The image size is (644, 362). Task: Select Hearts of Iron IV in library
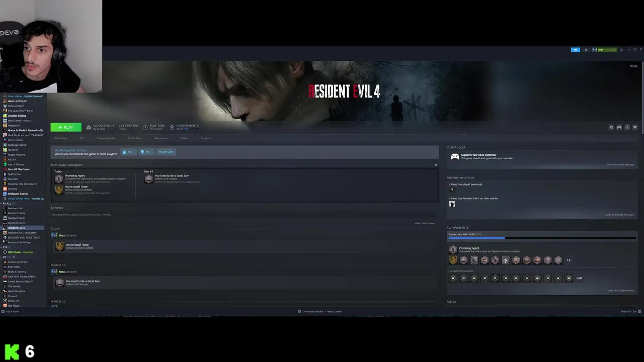[17, 101]
